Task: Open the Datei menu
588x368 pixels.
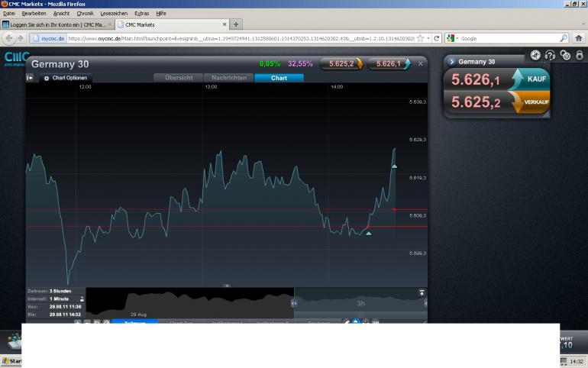Action: (9, 14)
